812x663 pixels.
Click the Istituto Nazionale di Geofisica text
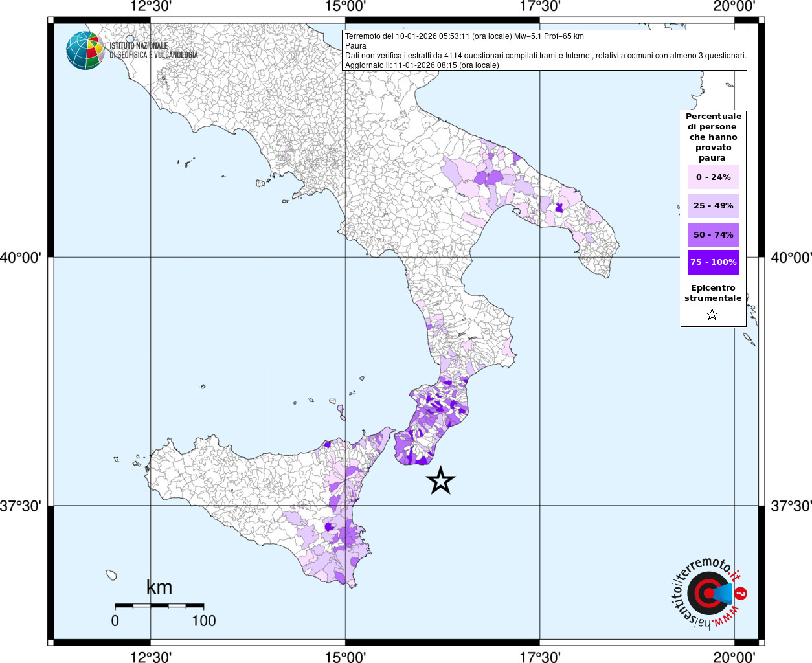click(x=153, y=51)
